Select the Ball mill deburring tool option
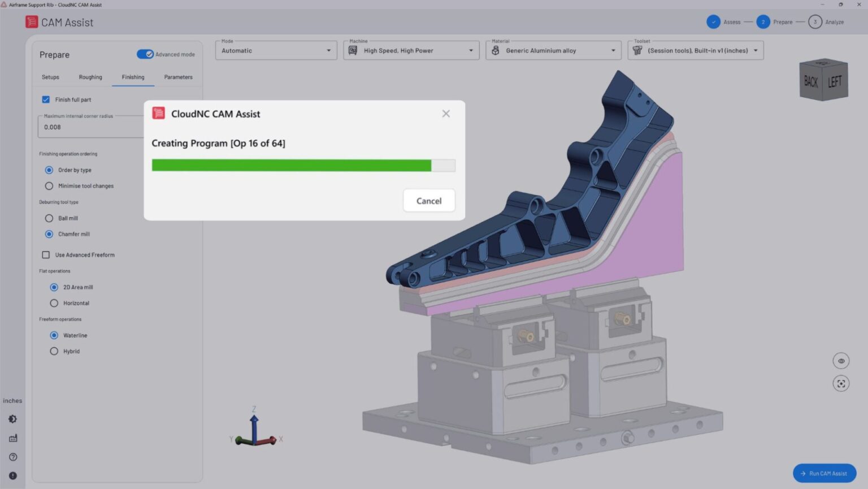The width and height of the screenshot is (868, 489). (x=49, y=218)
